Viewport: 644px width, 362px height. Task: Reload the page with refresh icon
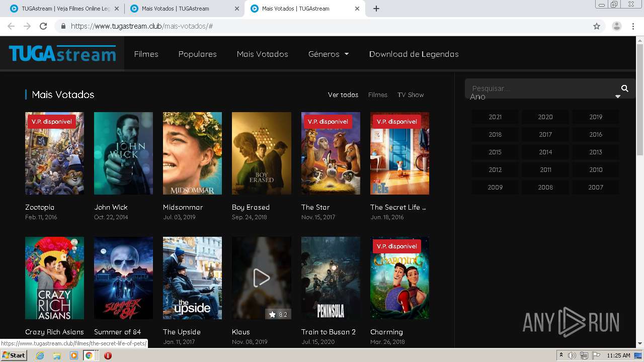[x=43, y=26]
